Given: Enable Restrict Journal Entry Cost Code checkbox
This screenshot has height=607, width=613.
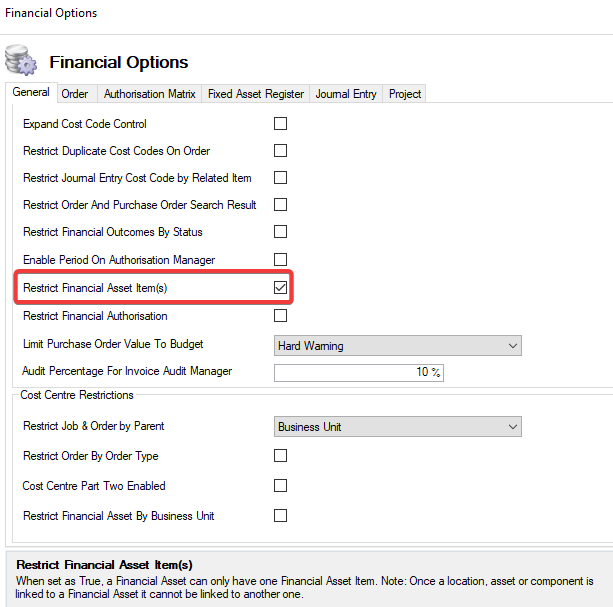Looking at the screenshot, I should click(280, 178).
